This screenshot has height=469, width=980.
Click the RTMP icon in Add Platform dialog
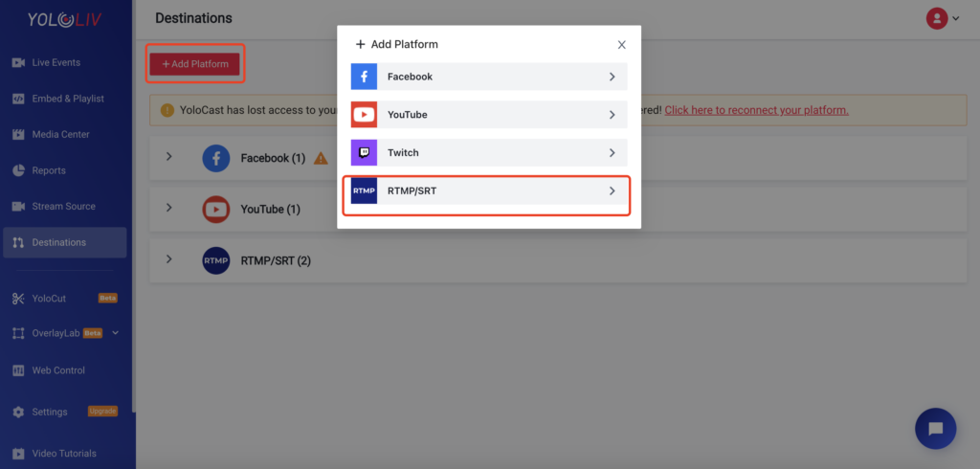pyautogui.click(x=364, y=190)
